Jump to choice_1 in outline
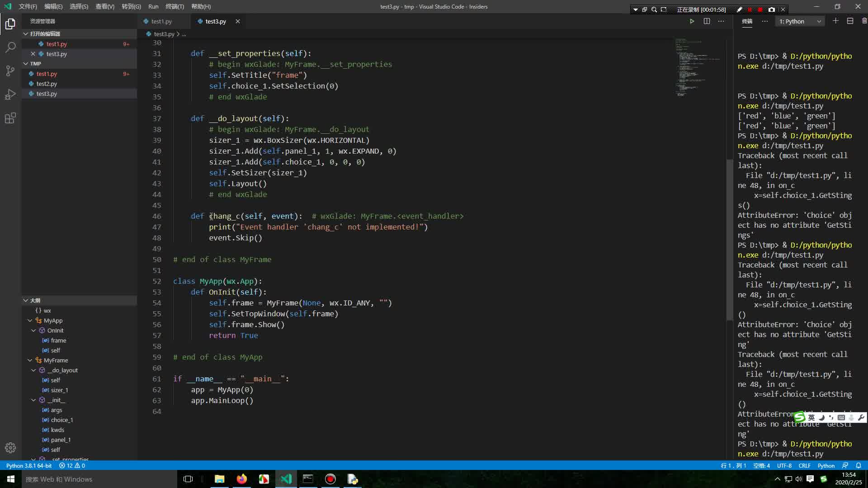The image size is (868, 488). [62, 420]
